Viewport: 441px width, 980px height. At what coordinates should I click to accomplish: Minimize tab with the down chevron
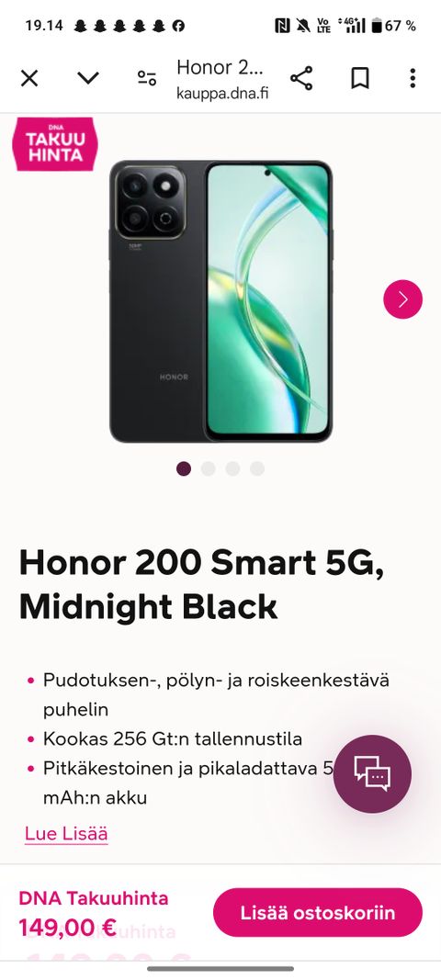88,78
